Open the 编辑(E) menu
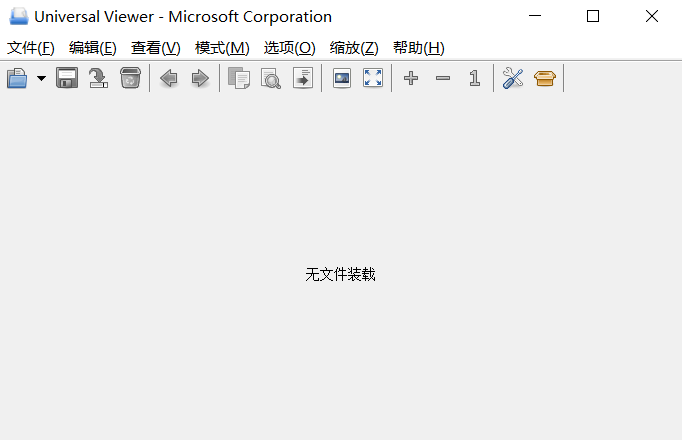Screen dimensions: 682x440 (93, 48)
